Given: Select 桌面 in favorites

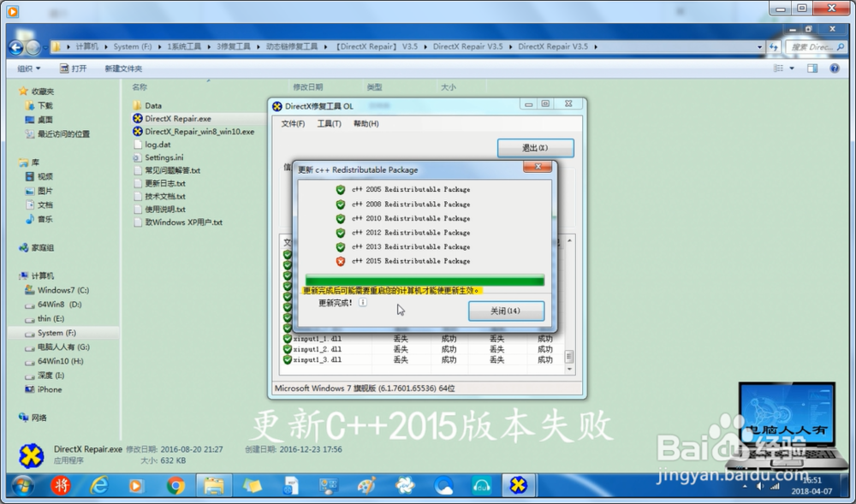Looking at the screenshot, I should (39, 120).
